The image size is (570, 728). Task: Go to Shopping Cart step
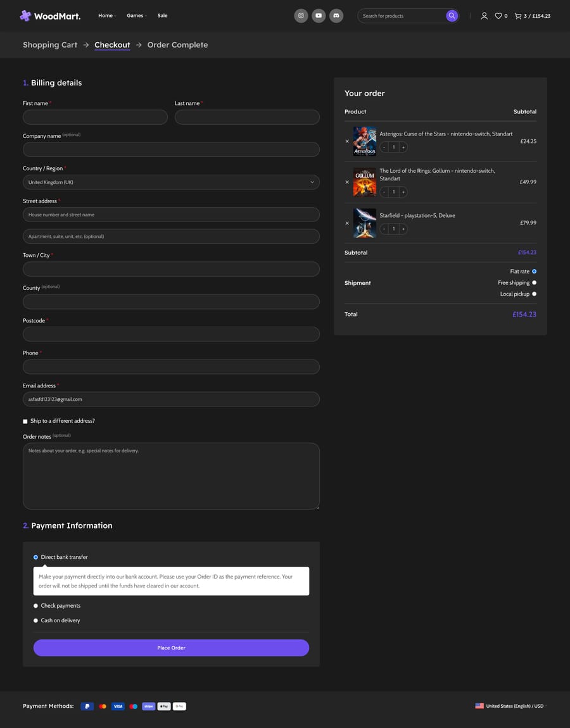pos(50,45)
